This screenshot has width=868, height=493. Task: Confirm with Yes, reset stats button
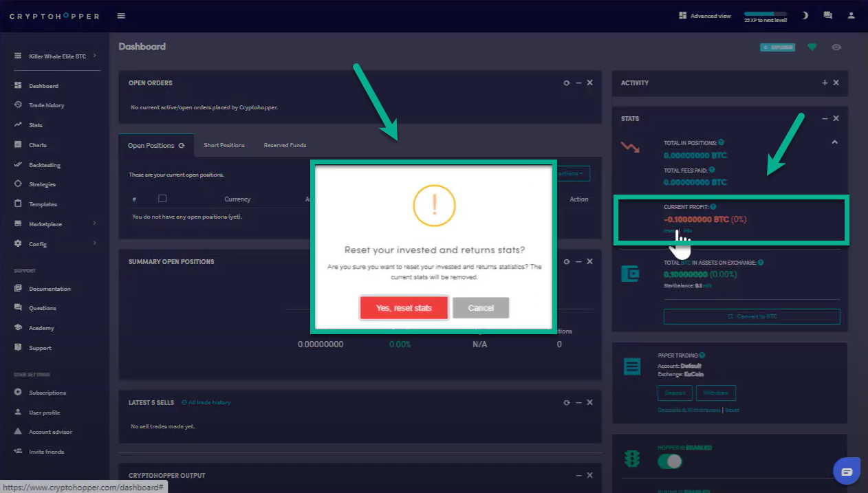[x=404, y=308]
